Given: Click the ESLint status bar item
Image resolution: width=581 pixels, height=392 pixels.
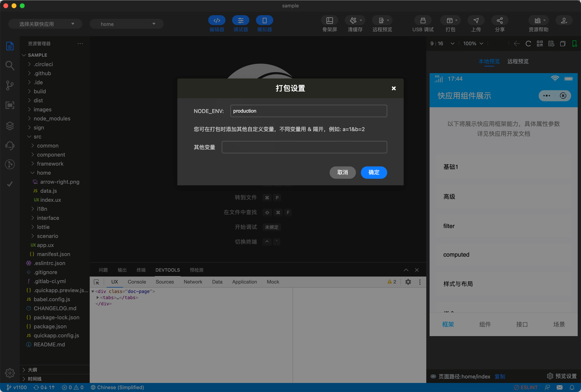Looking at the screenshot, I should tap(526, 387).
